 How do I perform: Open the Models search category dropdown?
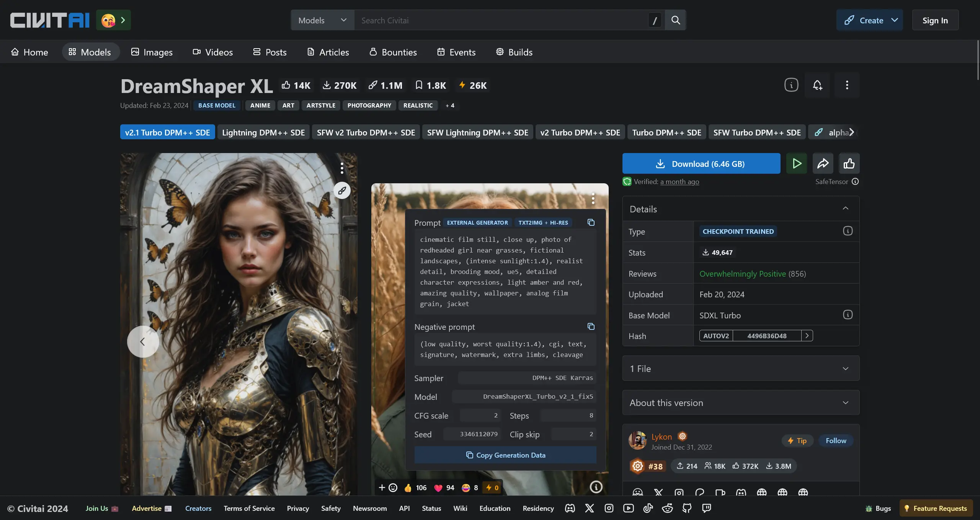[x=322, y=20]
